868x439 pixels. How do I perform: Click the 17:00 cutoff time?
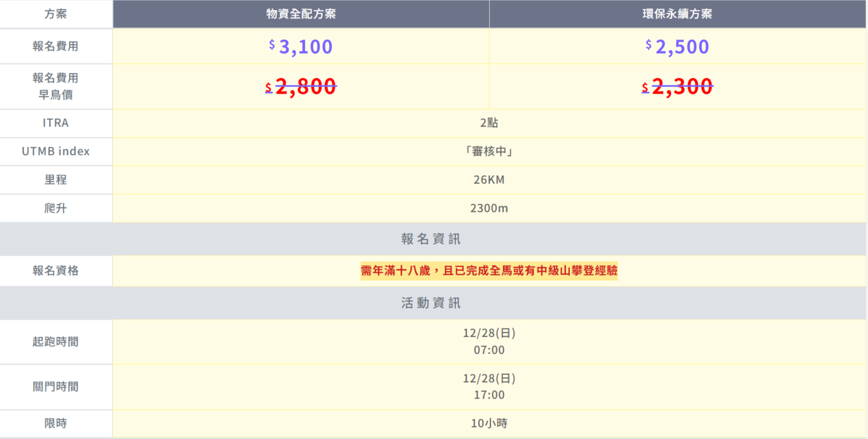[489, 395]
